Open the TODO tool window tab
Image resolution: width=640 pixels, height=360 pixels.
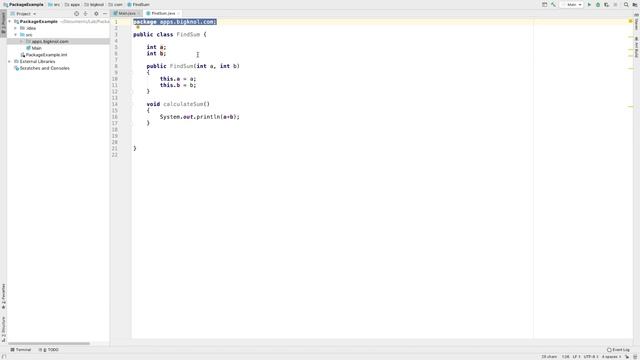click(x=49, y=350)
